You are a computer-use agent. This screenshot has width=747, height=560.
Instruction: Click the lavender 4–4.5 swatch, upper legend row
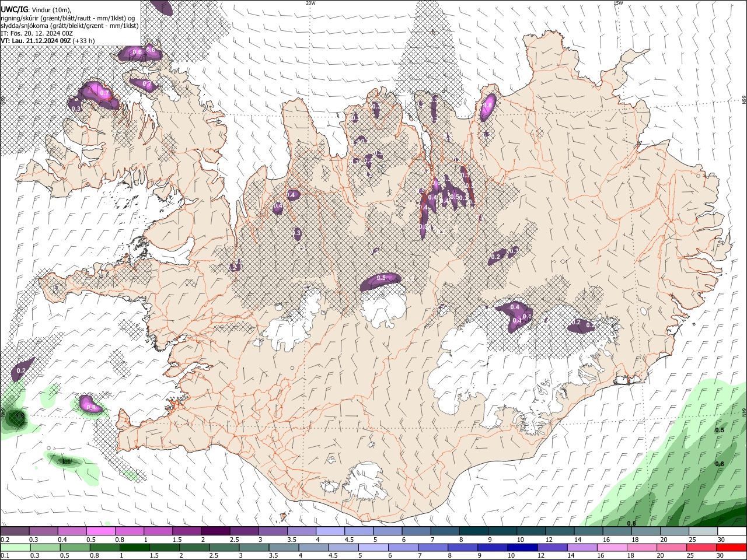click(329, 531)
